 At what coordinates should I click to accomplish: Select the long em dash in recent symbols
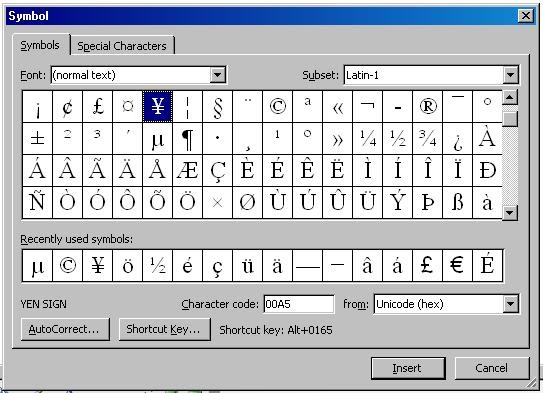tap(308, 266)
